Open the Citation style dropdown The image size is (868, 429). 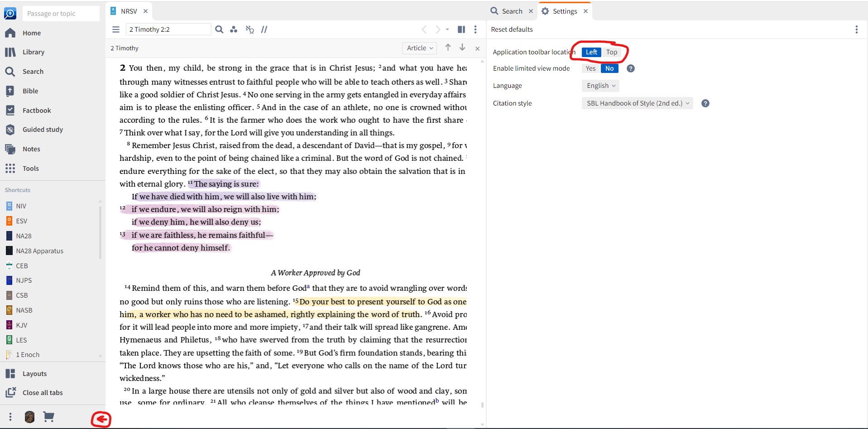636,103
